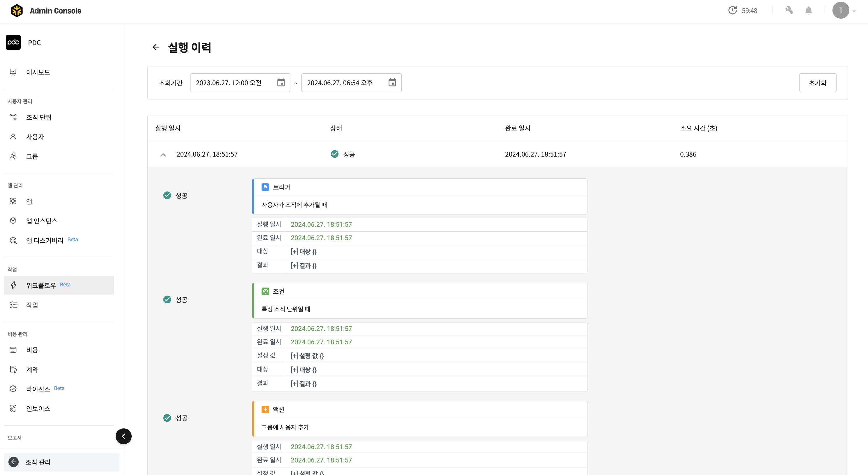Click the 소요 시간 (초) column header
Viewport: 868px width, 475px height.
click(698, 128)
